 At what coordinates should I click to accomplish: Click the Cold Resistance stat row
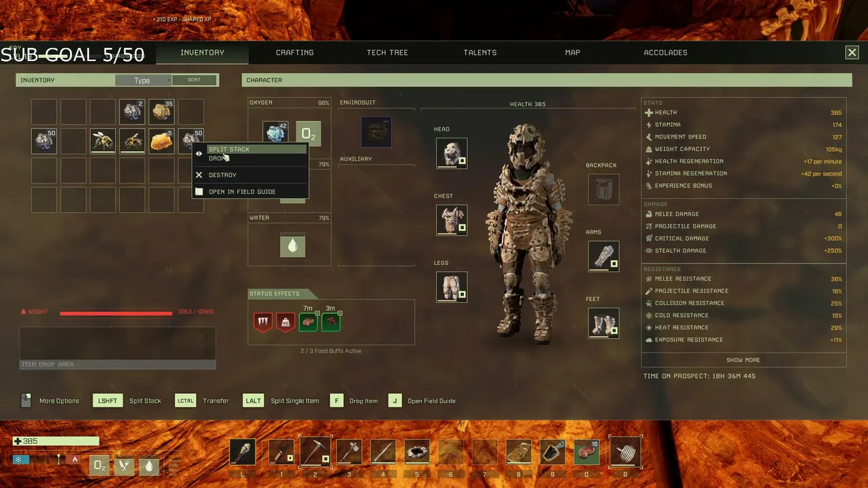point(743,315)
